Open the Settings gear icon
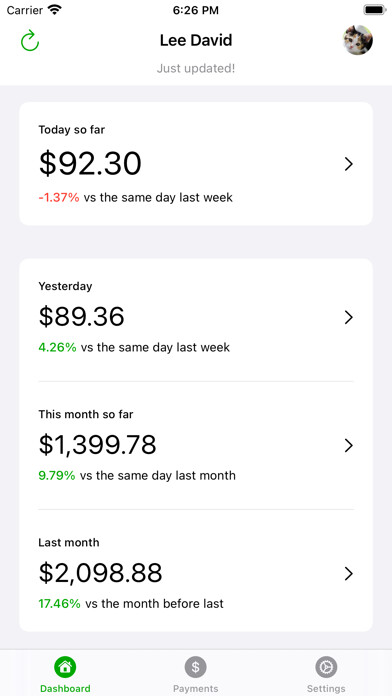This screenshot has width=392, height=696. point(326,667)
